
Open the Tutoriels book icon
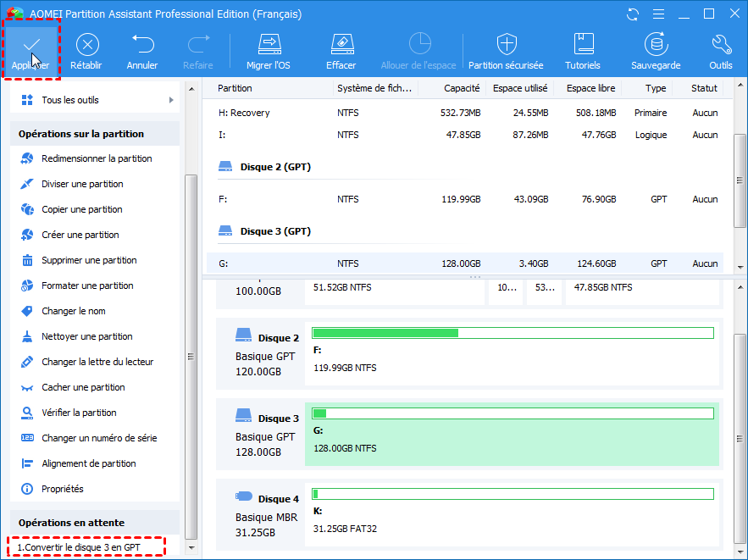pos(583,45)
